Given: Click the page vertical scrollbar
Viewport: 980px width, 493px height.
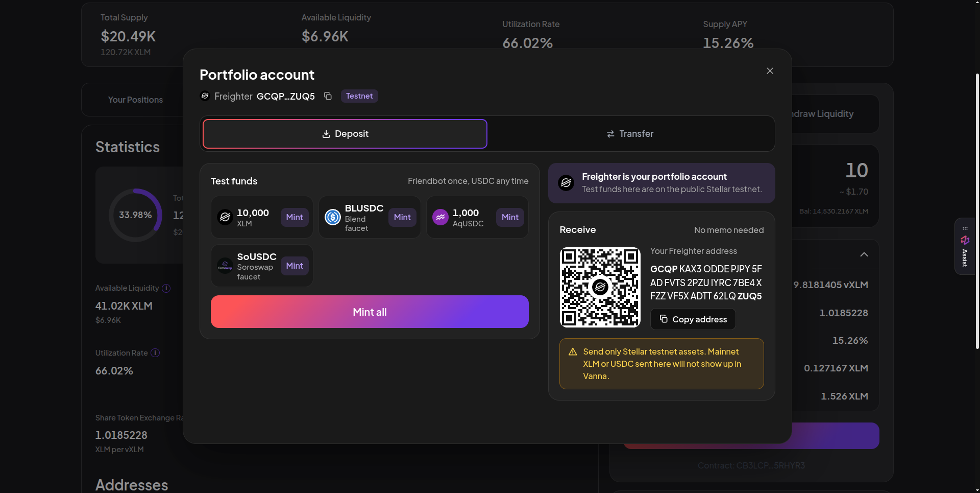Looking at the screenshot, I should tap(977, 212).
